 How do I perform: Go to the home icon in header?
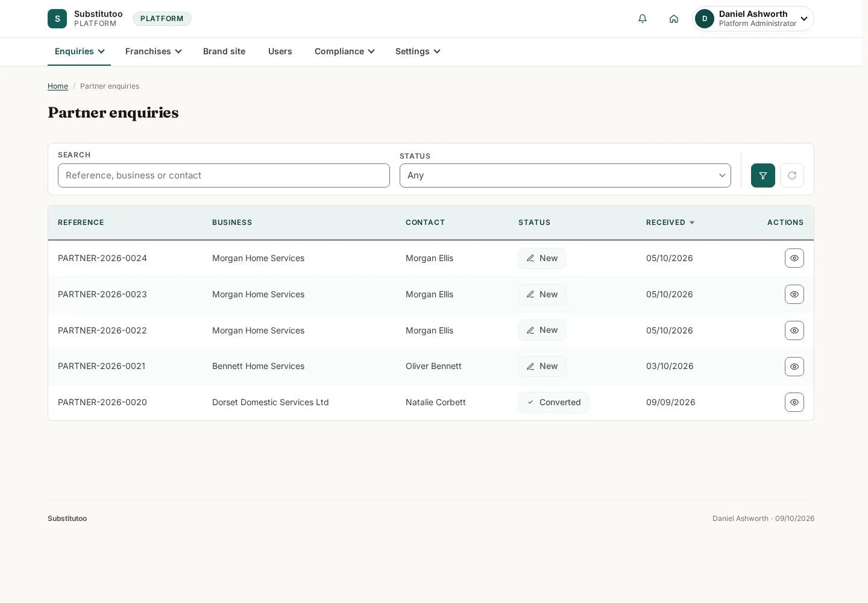pyautogui.click(x=674, y=19)
